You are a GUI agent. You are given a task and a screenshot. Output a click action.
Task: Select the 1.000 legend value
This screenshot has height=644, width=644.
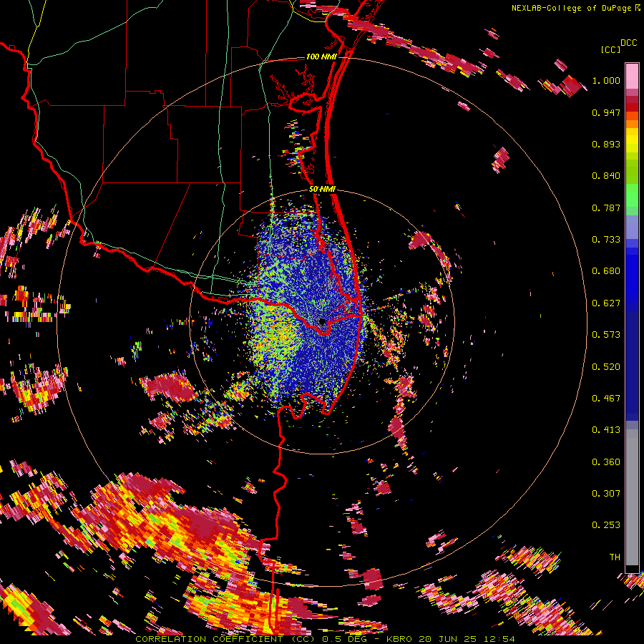[606, 80]
